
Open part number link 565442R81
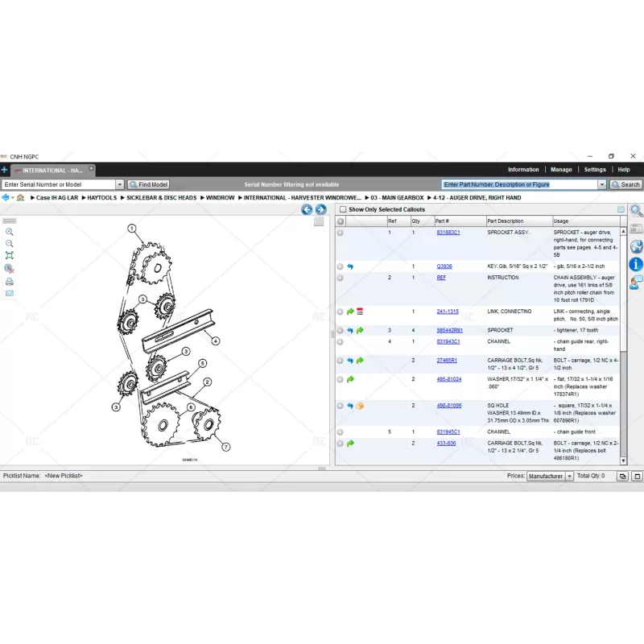(x=449, y=330)
